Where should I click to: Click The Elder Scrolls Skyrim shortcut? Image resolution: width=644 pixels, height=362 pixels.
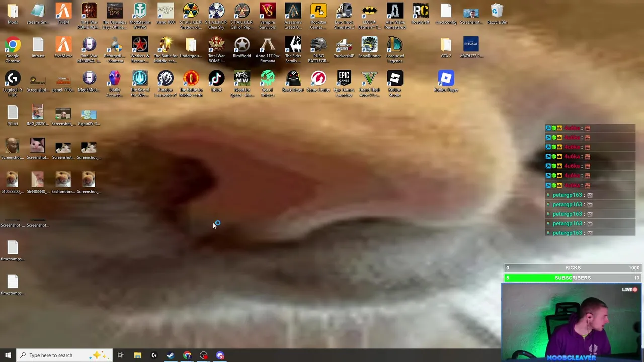click(x=293, y=50)
